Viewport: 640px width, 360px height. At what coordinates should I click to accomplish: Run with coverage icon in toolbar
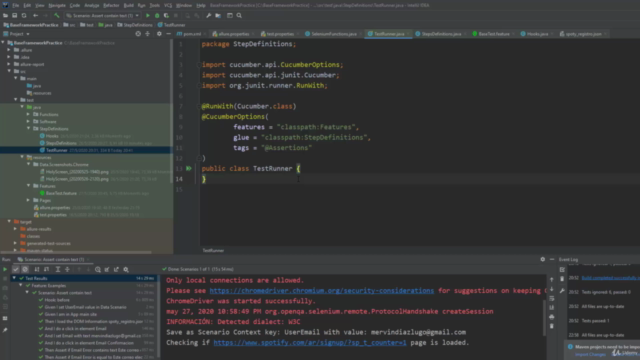coord(166,16)
